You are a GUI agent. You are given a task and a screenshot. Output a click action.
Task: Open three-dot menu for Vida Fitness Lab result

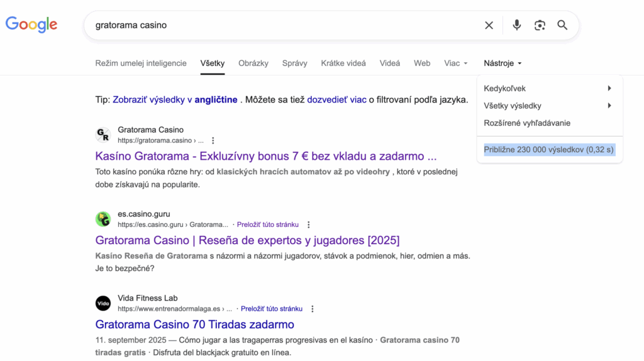(x=313, y=309)
